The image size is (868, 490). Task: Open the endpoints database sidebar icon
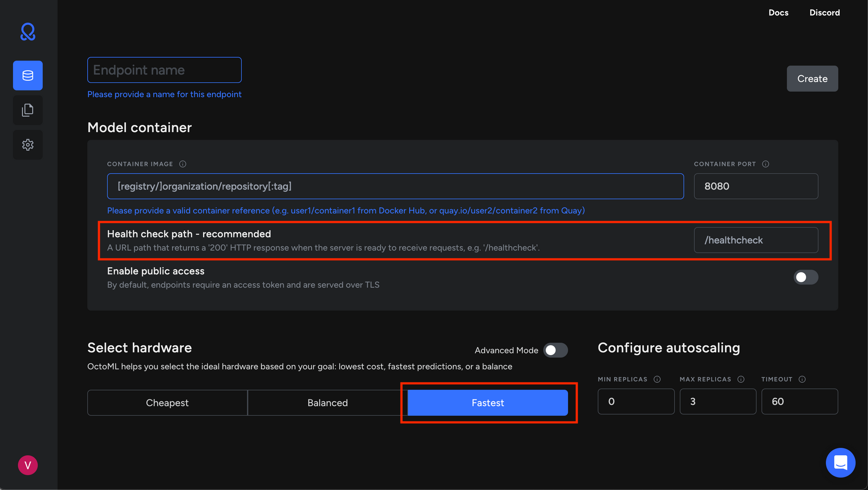[x=28, y=75]
